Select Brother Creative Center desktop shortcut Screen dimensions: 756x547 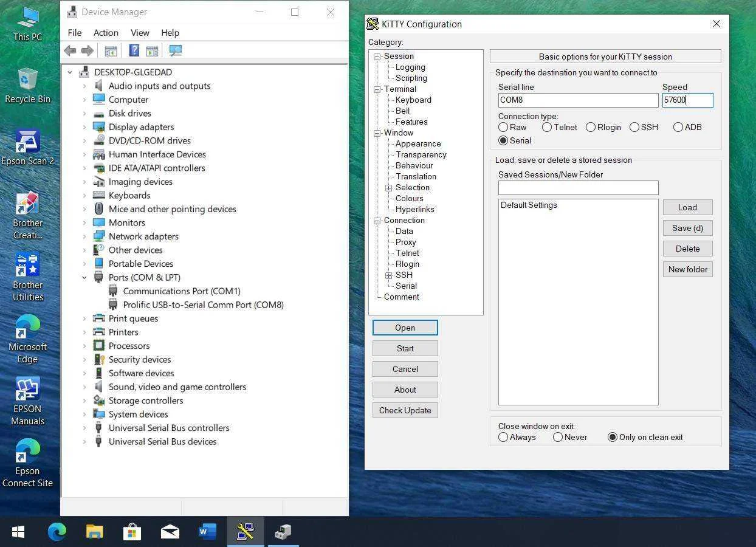(27, 216)
